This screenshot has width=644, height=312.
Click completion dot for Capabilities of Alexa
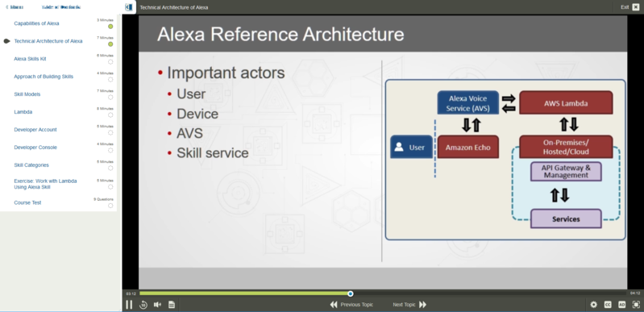(110, 27)
